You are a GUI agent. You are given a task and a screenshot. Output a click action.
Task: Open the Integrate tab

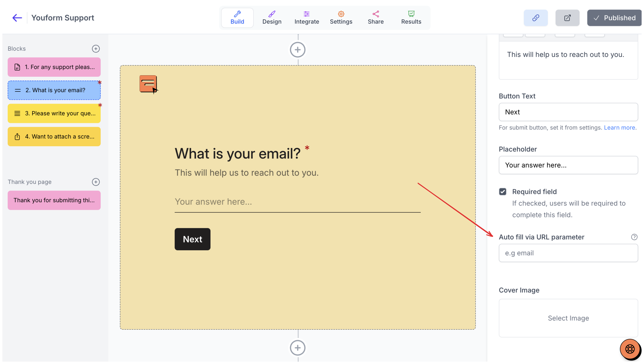(x=306, y=18)
